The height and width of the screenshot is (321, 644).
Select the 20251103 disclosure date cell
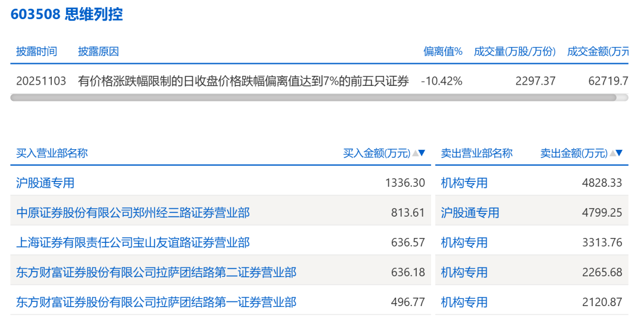[x=41, y=81]
